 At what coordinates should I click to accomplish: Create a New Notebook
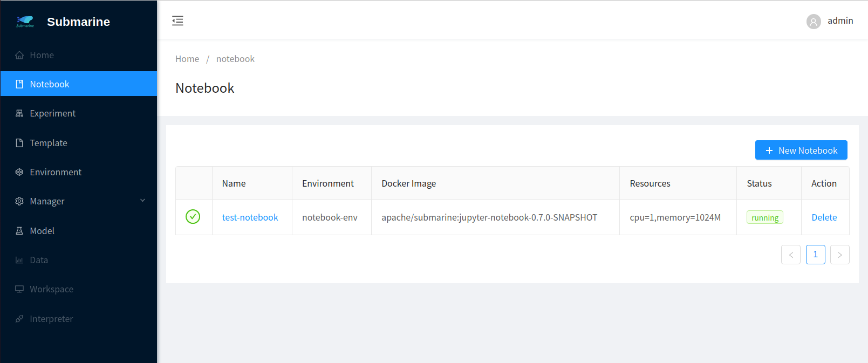coord(801,150)
